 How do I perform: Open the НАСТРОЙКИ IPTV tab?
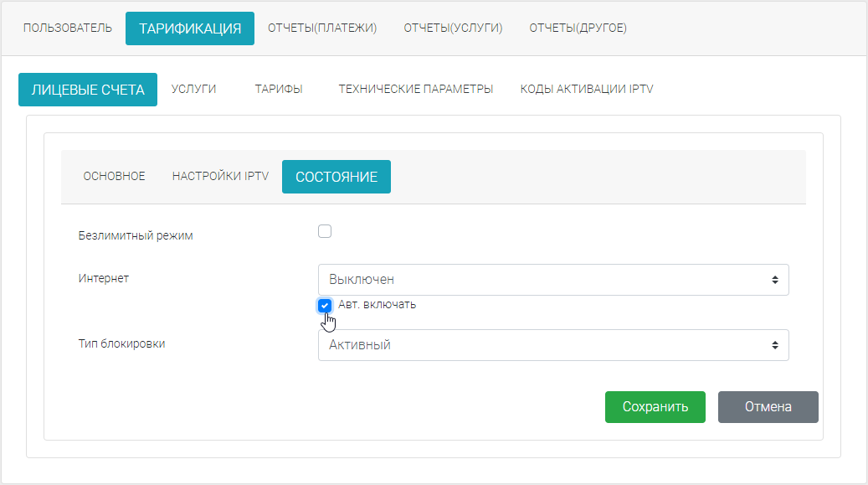pos(220,176)
